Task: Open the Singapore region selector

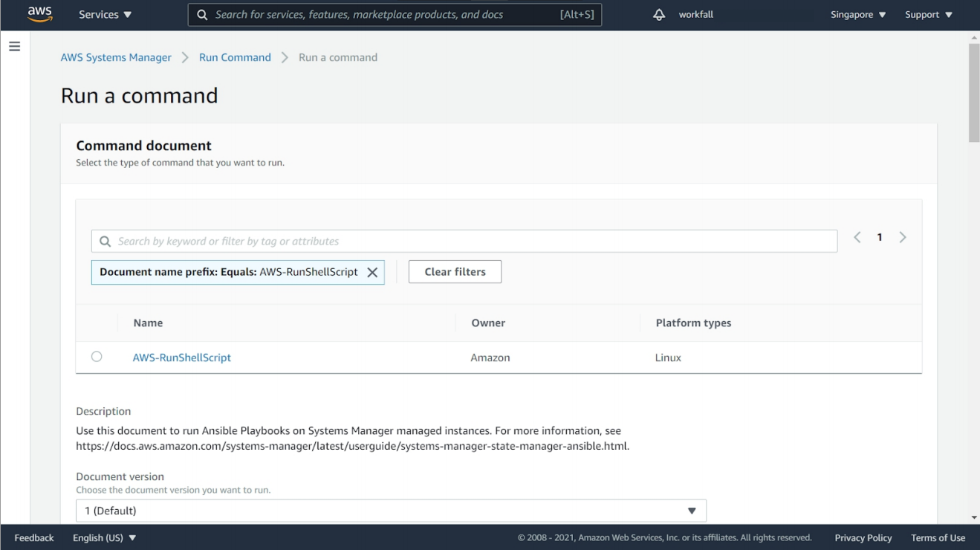Action: [858, 15]
